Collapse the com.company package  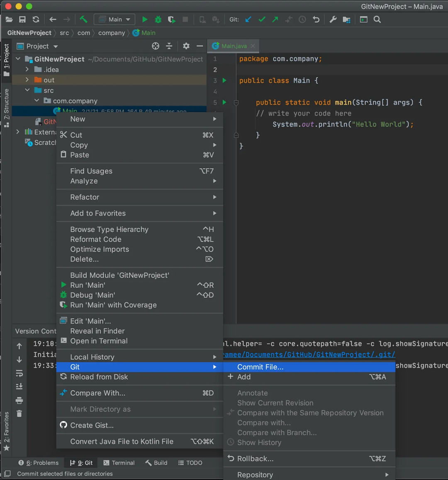[x=37, y=100]
